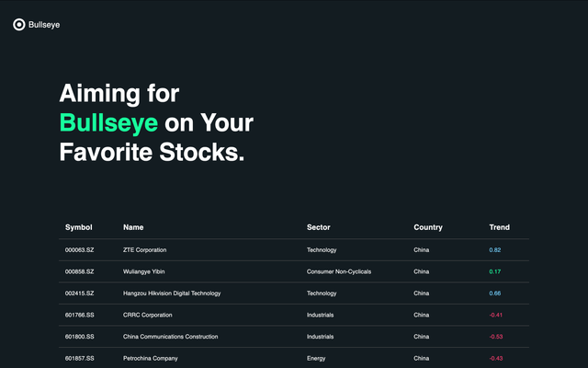Select Hangzou Hikvision Digital Technology cell
This screenshot has height=368, width=588.
coord(172,293)
